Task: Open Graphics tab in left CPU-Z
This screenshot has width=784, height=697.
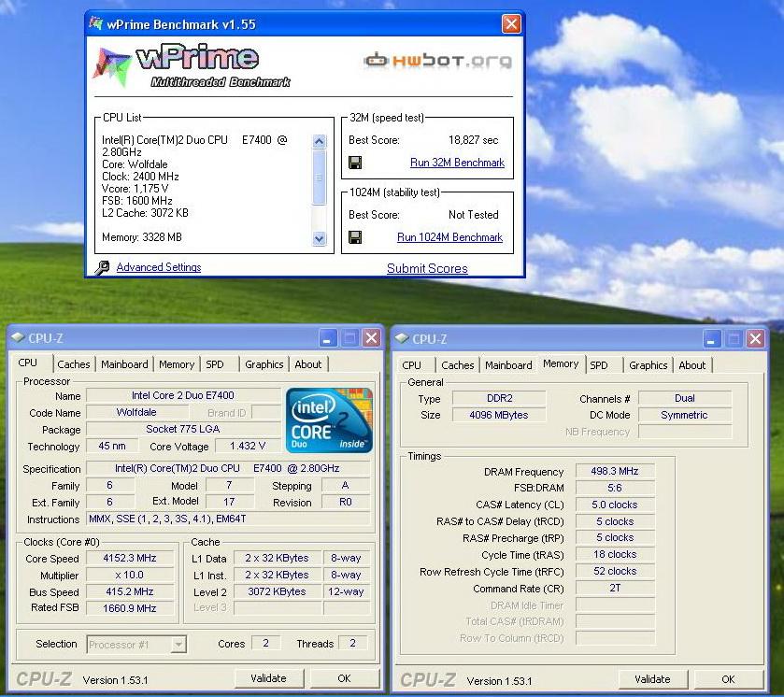Action: tap(264, 364)
